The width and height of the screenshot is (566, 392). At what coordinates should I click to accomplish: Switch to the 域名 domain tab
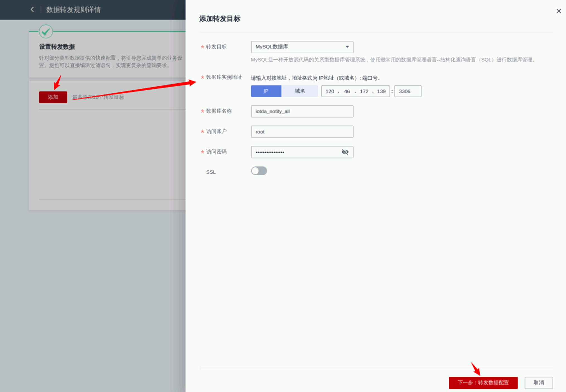click(300, 91)
